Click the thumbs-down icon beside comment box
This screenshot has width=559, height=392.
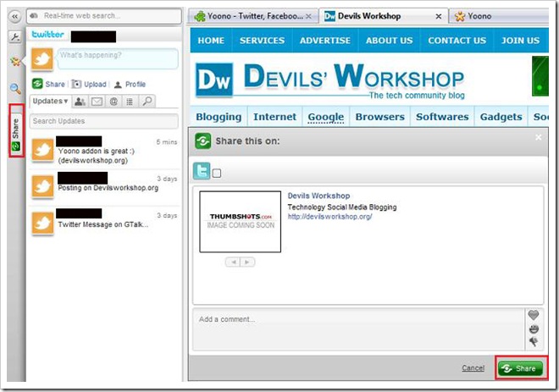534,342
